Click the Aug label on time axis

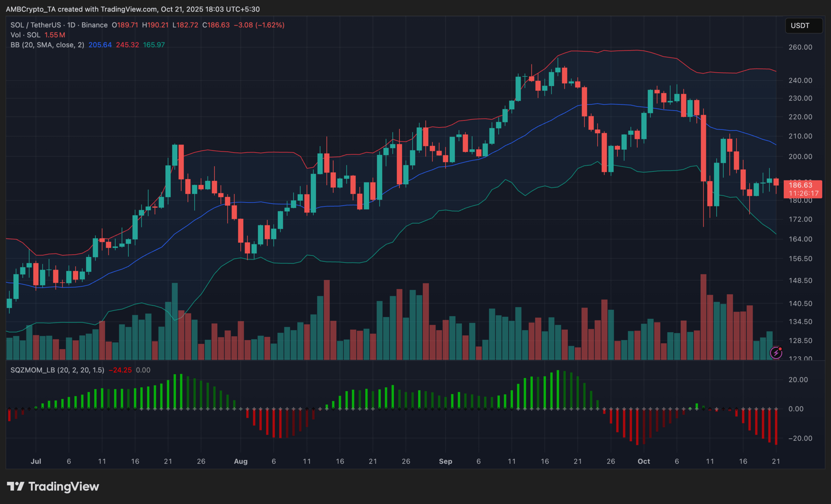point(241,461)
